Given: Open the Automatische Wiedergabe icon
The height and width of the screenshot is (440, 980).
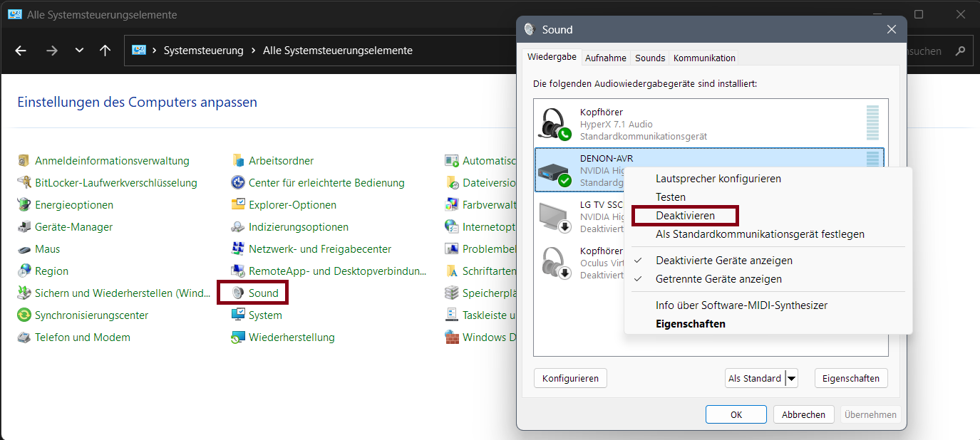Looking at the screenshot, I should (452, 161).
